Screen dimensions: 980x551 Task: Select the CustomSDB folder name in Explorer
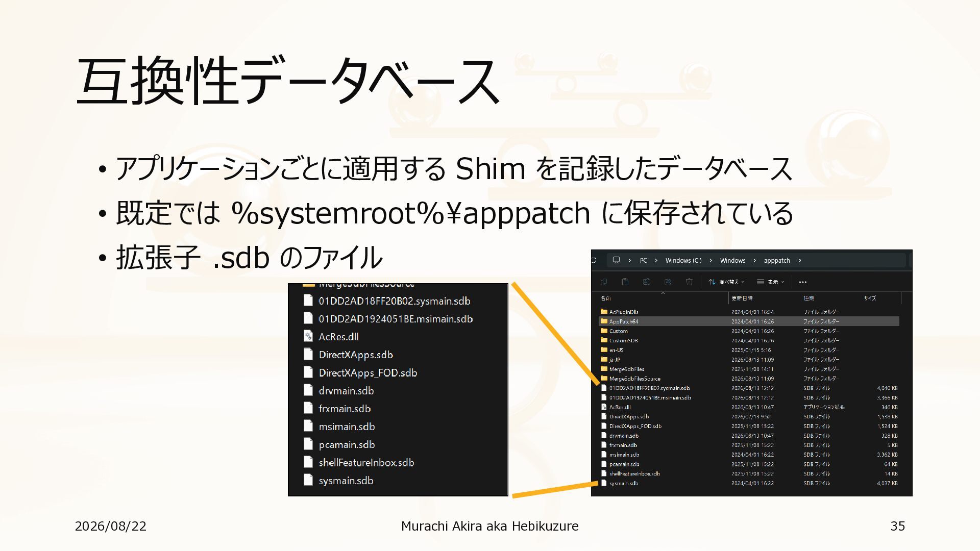(623, 340)
